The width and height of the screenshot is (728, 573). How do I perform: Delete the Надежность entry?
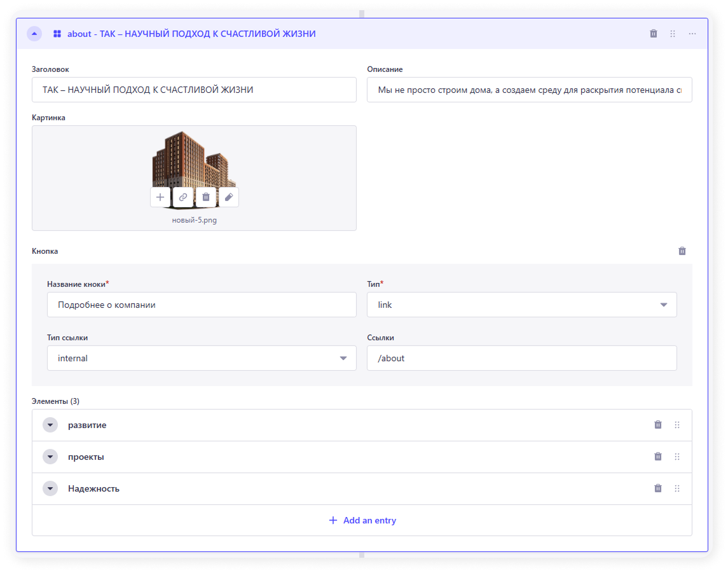coord(658,488)
